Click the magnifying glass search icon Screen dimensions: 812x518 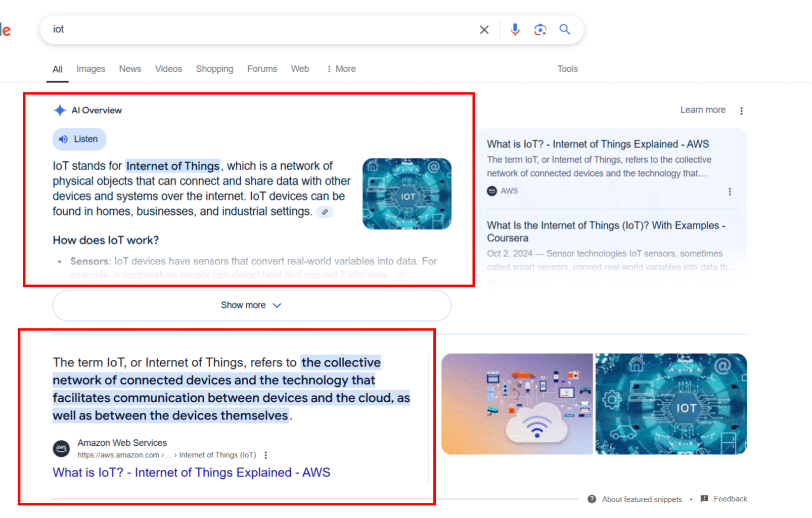tap(565, 30)
